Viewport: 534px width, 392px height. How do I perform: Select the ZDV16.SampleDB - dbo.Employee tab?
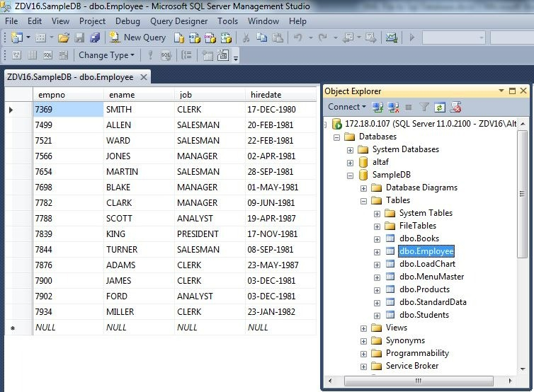pos(70,77)
